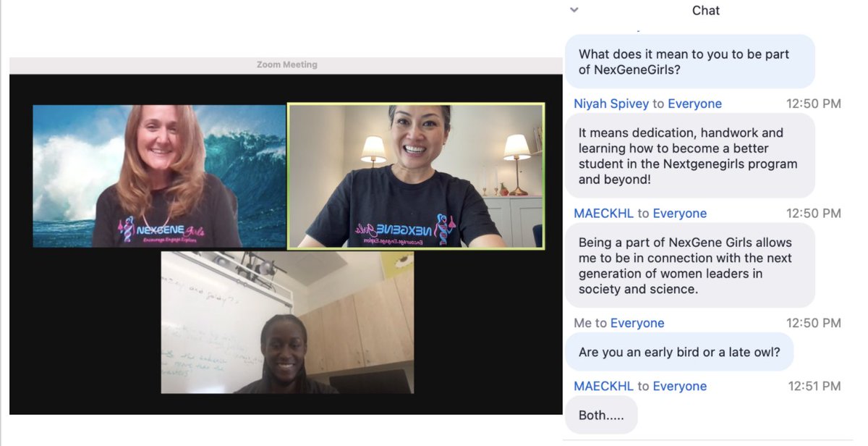The height and width of the screenshot is (446, 868).
Task: Select the Chat panel title
Action: pos(706,10)
